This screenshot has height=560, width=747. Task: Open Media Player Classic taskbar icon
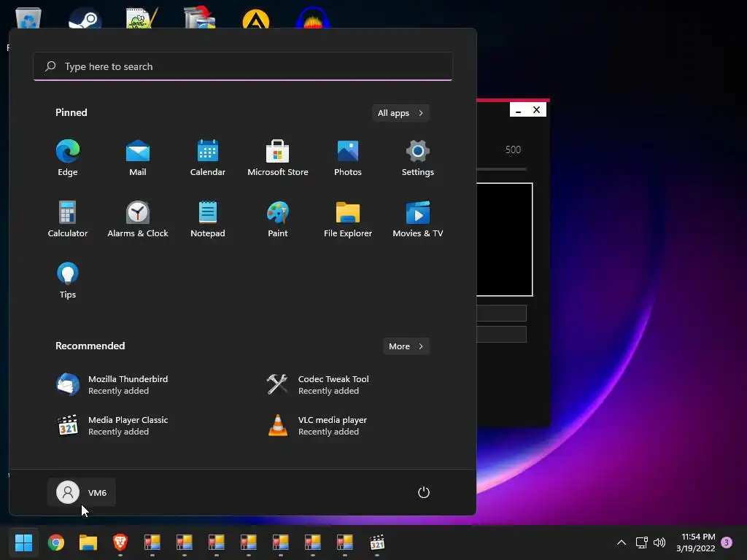point(377,542)
